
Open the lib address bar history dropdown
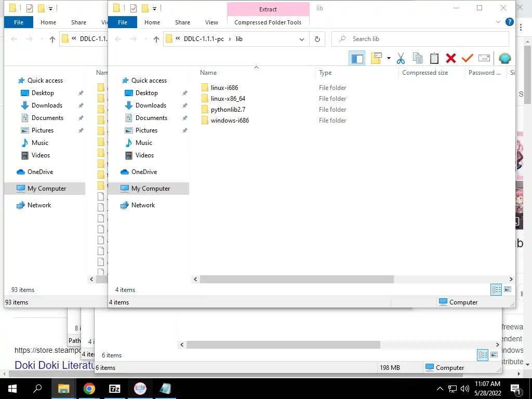pyautogui.click(x=302, y=39)
